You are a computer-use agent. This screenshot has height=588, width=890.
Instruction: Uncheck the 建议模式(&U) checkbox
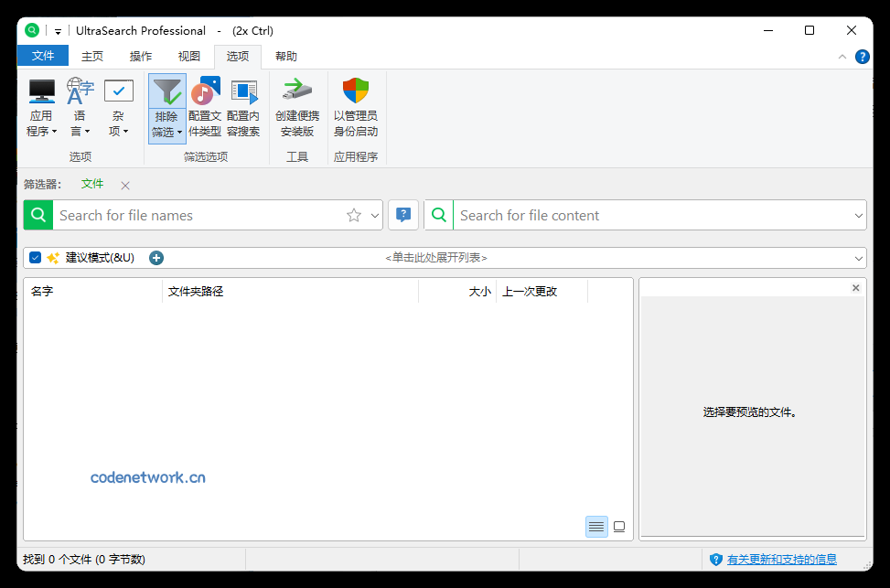tap(35, 258)
